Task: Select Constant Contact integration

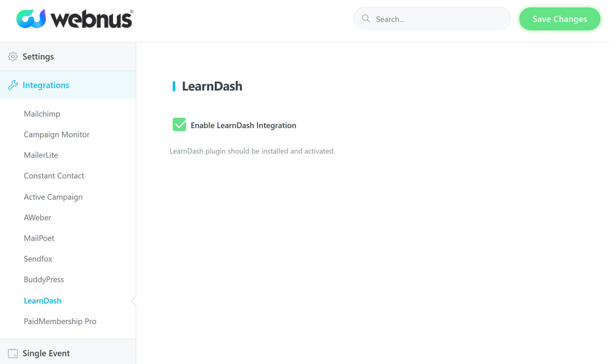Action: (54, 176)
